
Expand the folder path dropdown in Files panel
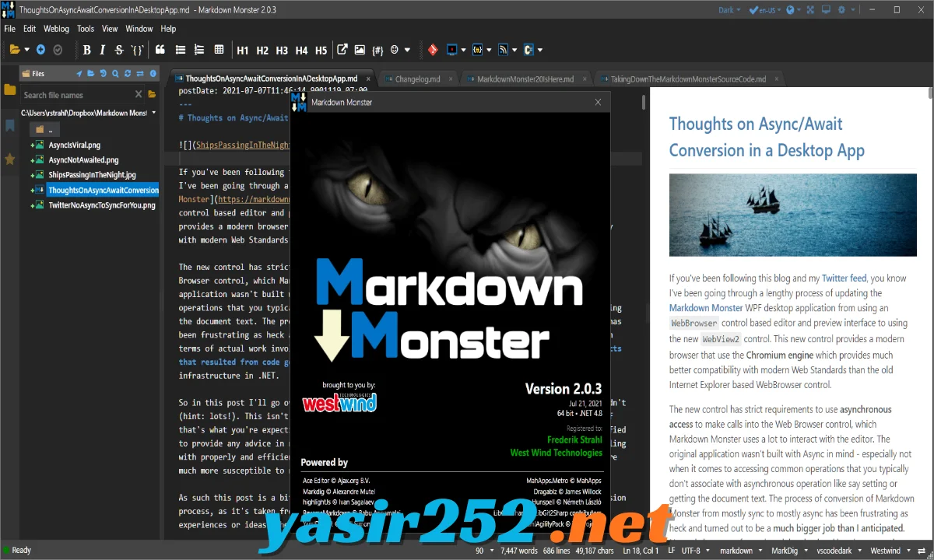click(154, 114)
